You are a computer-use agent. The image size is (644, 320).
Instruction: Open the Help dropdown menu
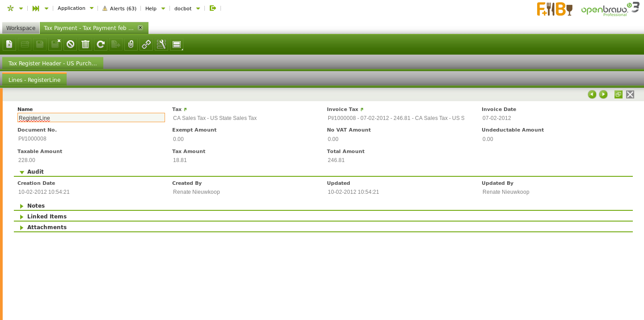coord(155,8)
